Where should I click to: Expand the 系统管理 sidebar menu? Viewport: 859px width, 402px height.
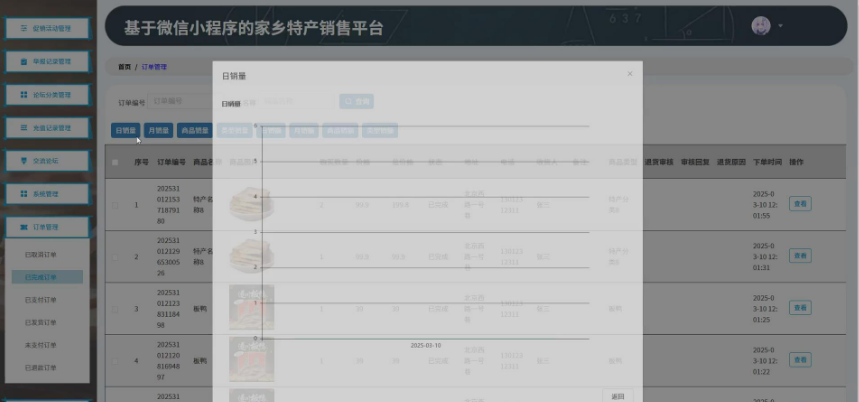tap(47, 194)
